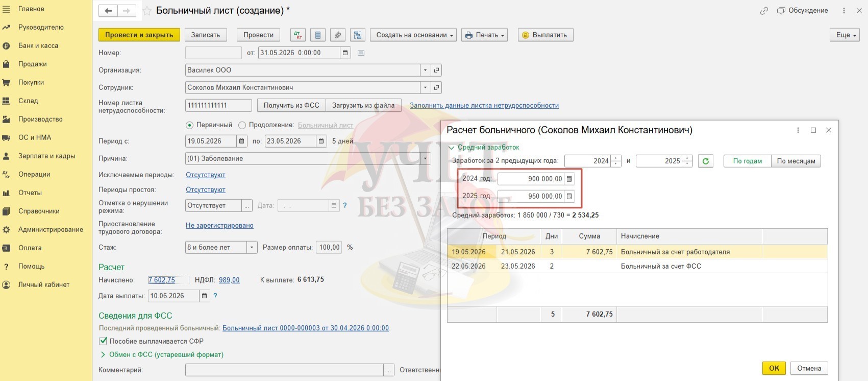Add document to favorites with star icon
Screen dimensions: 868x381
pyautogui.click(x=147, y=11)
